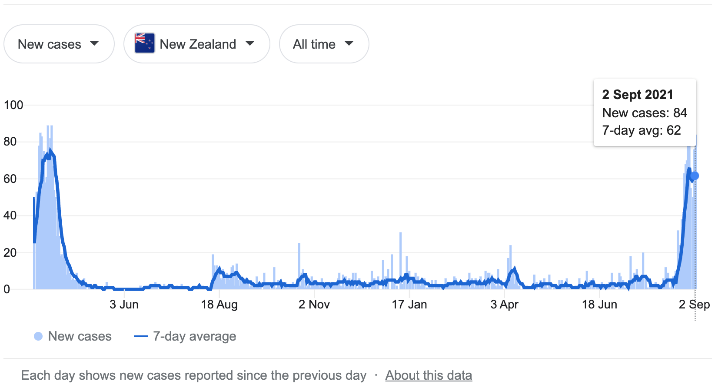
Task: Click the 18 Jun axis label
Action: tap(599, 304)
